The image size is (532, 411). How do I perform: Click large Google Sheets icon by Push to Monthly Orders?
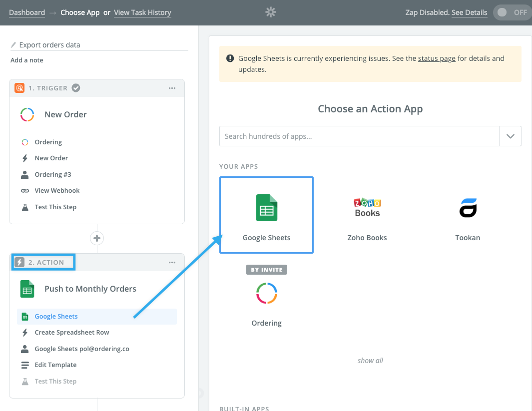27,289
